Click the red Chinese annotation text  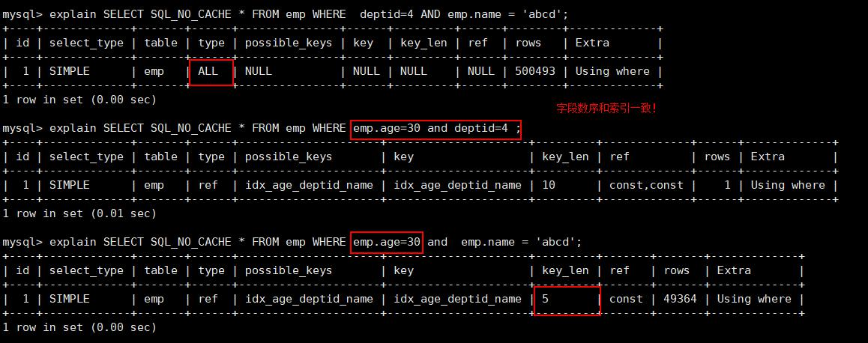coord(606,109)
